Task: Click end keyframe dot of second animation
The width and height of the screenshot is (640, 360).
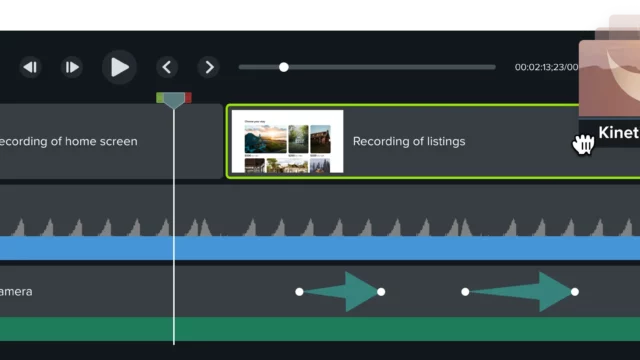Action: [x=575, y=292]
